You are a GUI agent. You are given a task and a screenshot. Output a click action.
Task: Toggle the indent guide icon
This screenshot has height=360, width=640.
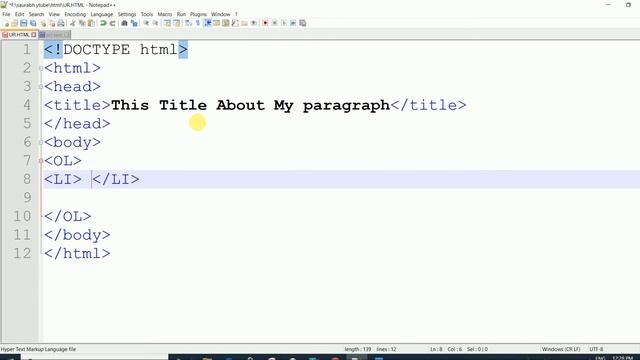[207, 23]
